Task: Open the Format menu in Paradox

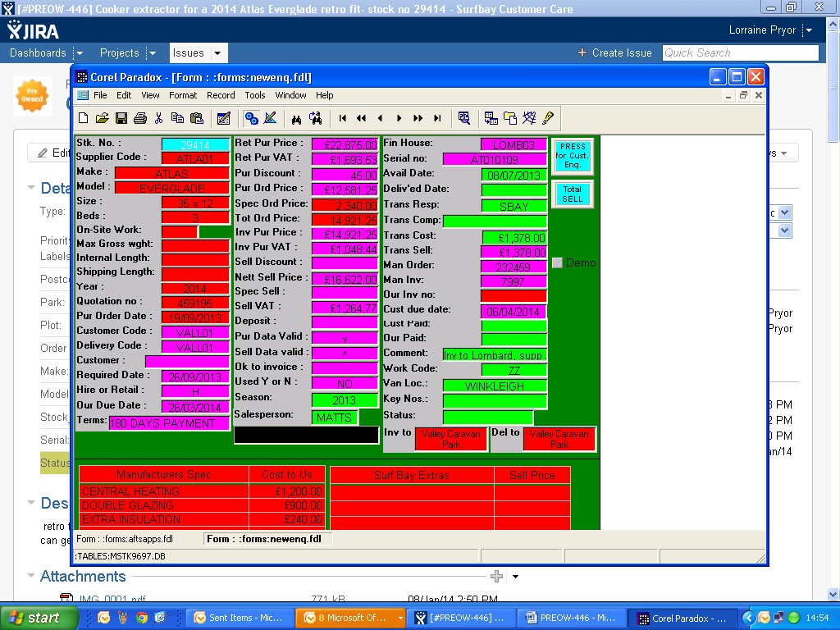Action: tap(183, 95)
